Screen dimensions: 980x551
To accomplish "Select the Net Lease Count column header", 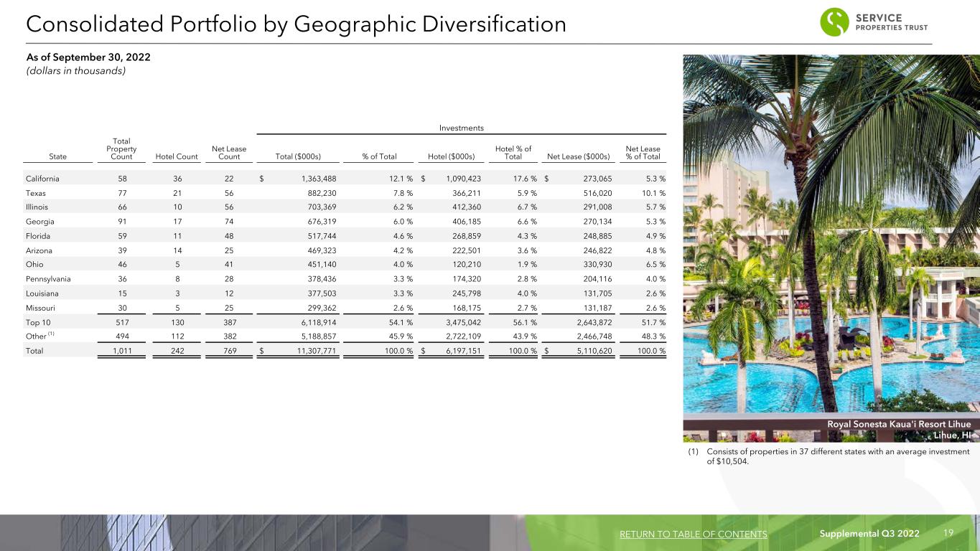I will pos(229,152).
